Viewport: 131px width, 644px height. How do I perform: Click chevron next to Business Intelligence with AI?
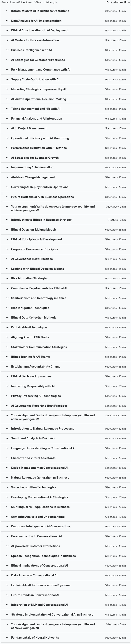click(x=7, y=50)
